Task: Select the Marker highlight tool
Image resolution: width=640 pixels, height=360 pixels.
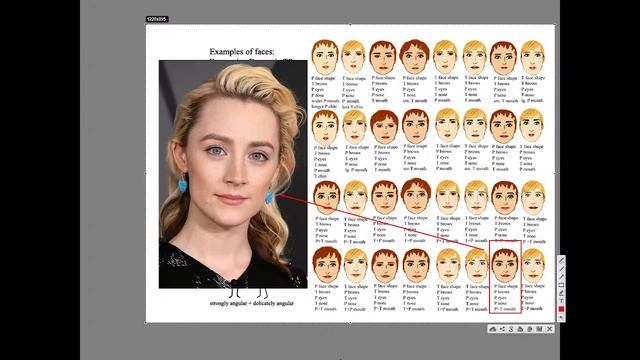Action: tap(561, 293)
